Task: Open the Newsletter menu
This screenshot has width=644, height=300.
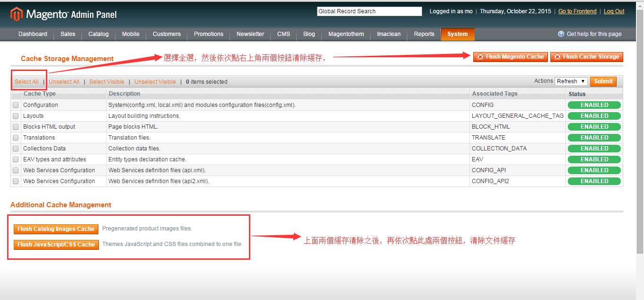Action: point(250,34)
